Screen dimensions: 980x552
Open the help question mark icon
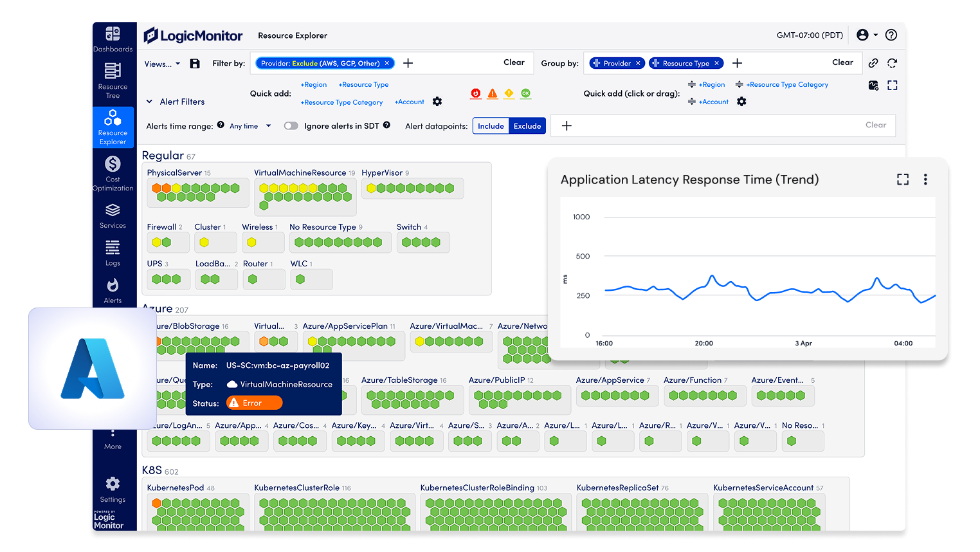click(891, 35)
